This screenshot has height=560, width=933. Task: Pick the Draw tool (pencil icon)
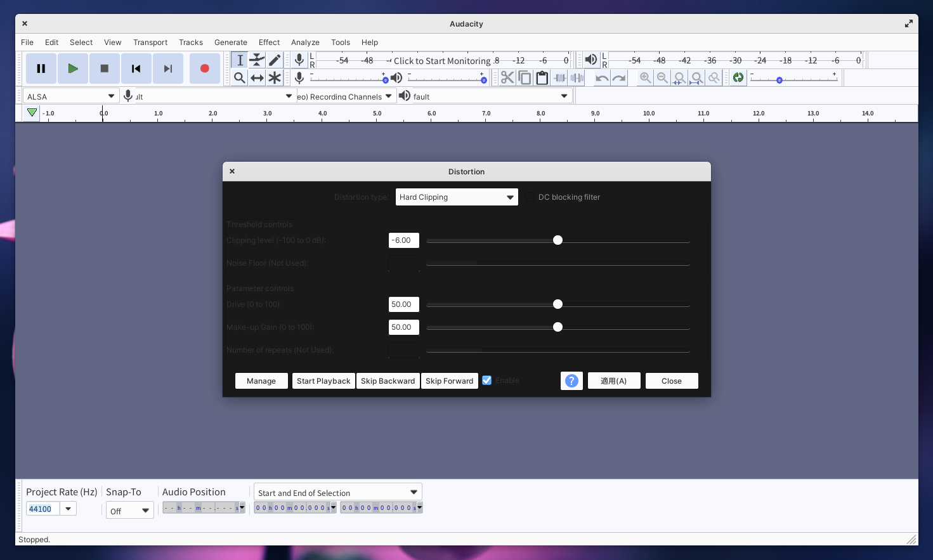(275, 60)
